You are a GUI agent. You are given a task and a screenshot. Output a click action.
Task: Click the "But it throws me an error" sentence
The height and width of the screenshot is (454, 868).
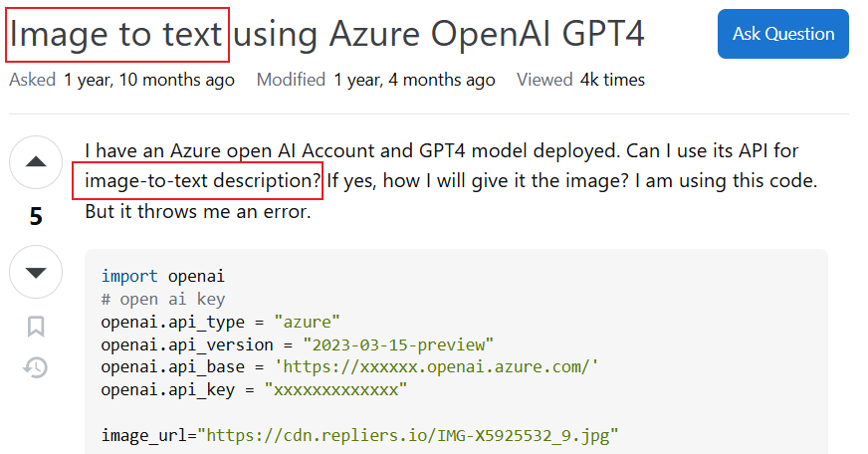197,212
